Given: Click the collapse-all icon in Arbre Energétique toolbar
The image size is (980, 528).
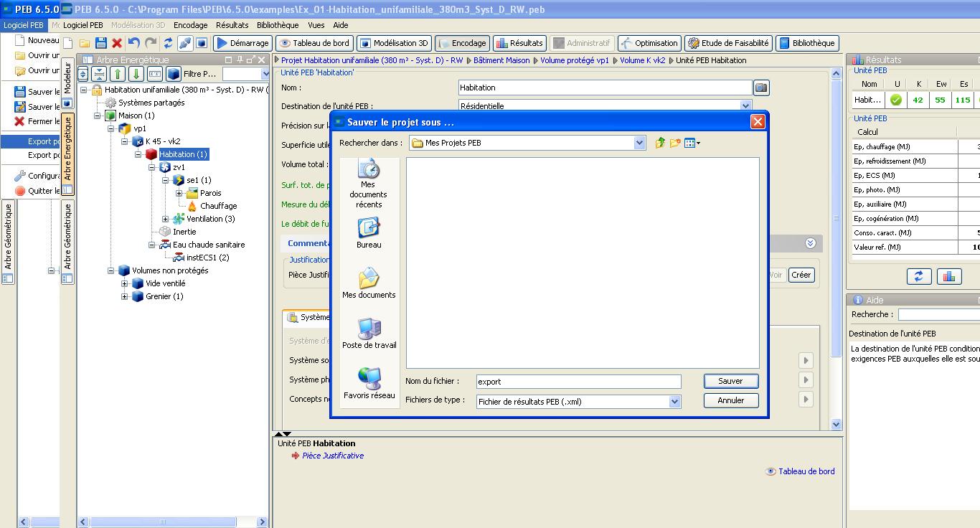Looking at the screenshot, I should click(x=100, y=74).
